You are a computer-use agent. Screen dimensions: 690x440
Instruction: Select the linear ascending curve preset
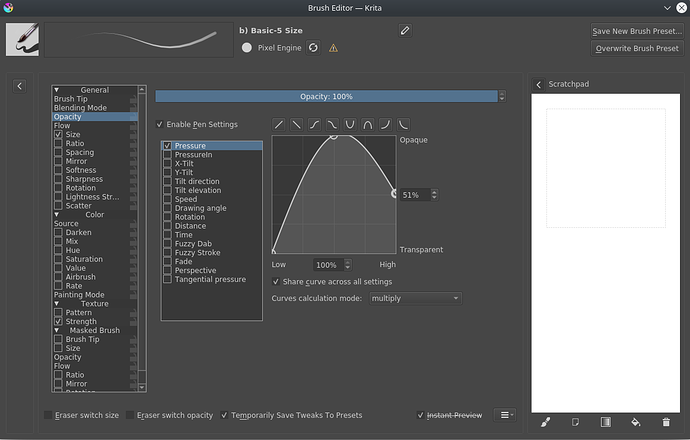pyautogui.click(x=279, y=124)
